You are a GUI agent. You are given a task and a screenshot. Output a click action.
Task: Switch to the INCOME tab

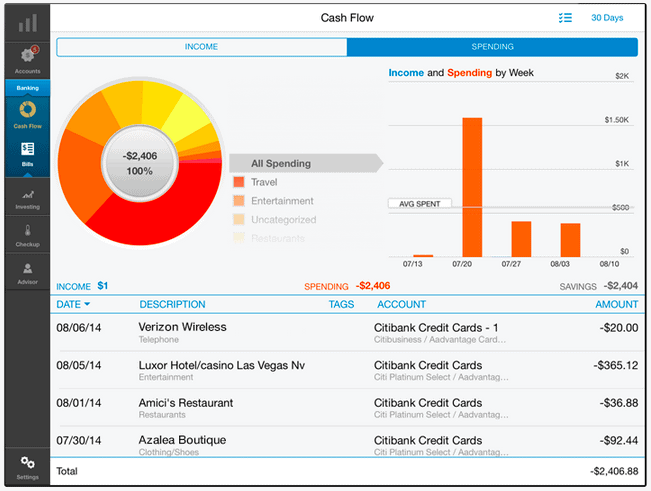tap(201, 47)
